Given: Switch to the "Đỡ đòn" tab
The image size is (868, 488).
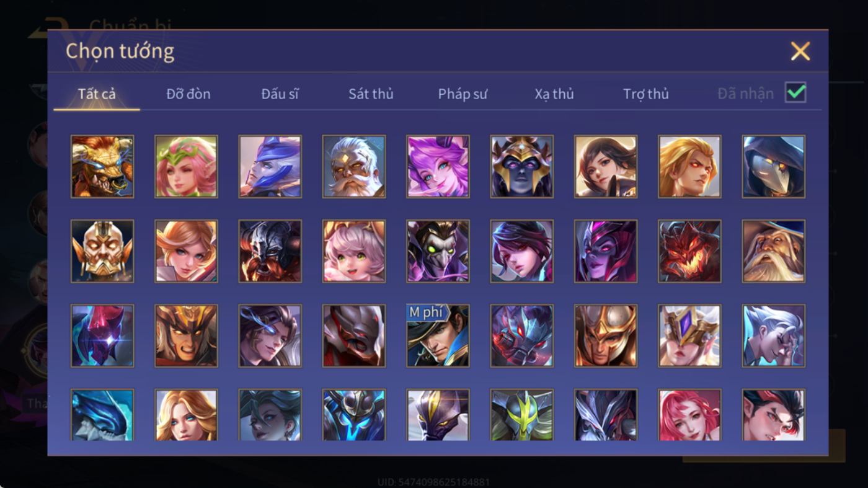Looking at the screenshot, I should 188,94.
